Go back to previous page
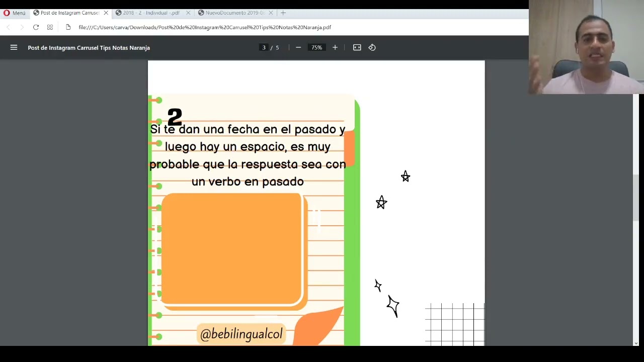This screenshot has height=362, width=644. coord(8,27)
